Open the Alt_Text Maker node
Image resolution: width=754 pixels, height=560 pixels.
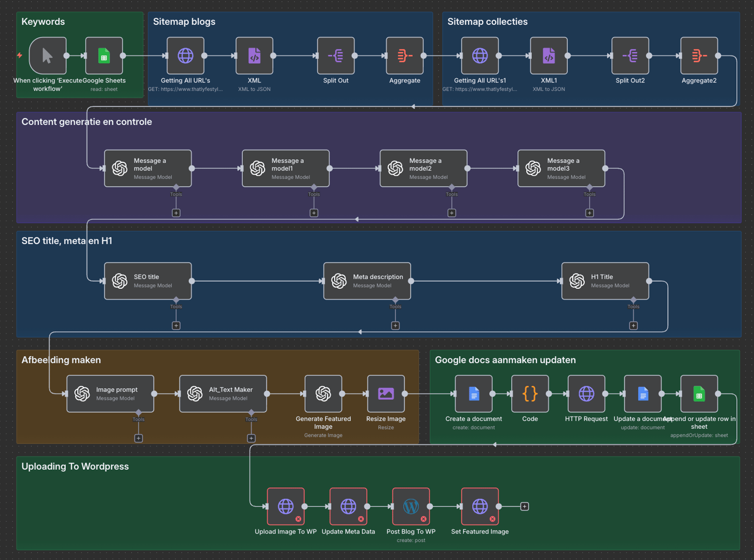tap(223, 394)
